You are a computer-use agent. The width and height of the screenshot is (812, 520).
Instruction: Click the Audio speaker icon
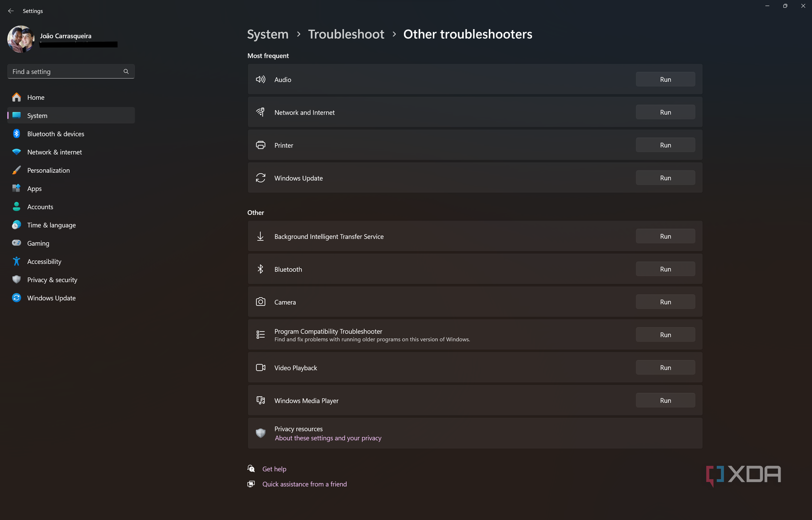(x=261, y=79)
